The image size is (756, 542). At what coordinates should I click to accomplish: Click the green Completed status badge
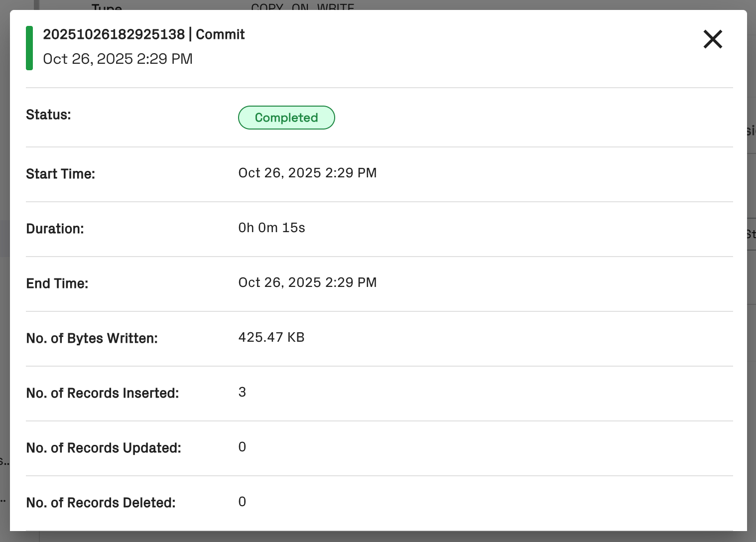point(286,118)
